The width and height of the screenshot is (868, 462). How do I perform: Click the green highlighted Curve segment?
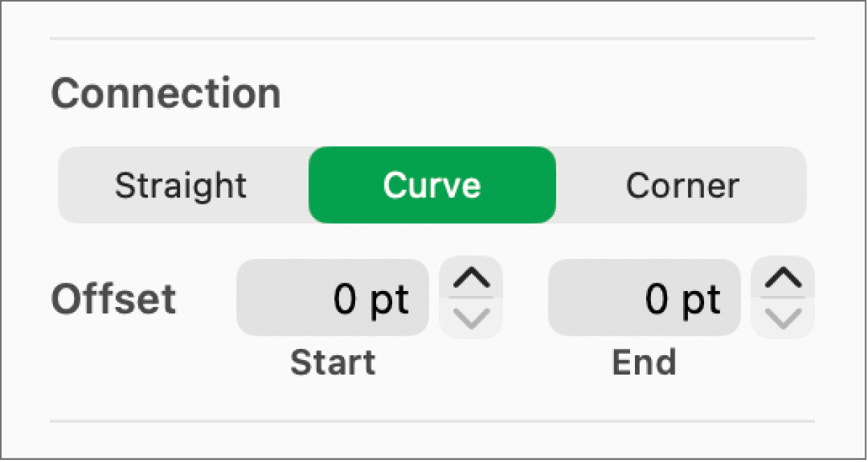(432, 186)
